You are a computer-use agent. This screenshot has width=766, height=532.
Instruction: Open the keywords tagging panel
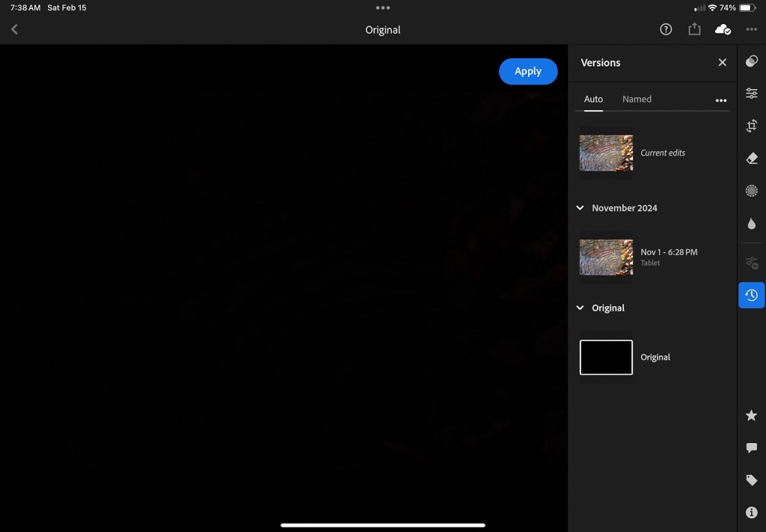pyautogui.click(x=752, y=480)
